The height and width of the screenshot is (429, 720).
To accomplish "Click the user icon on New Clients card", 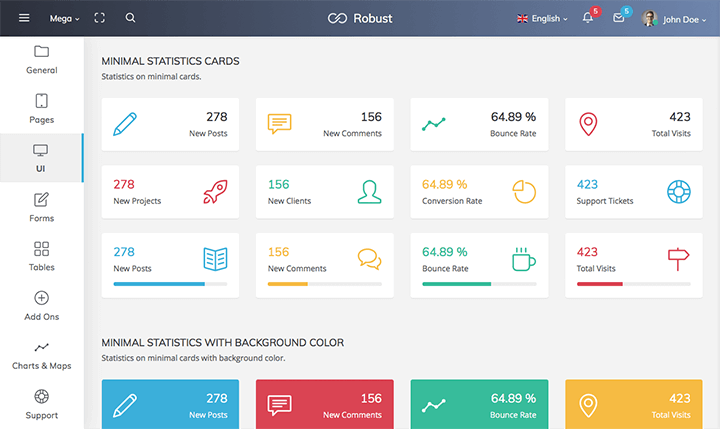I will [x=370, y=192].
